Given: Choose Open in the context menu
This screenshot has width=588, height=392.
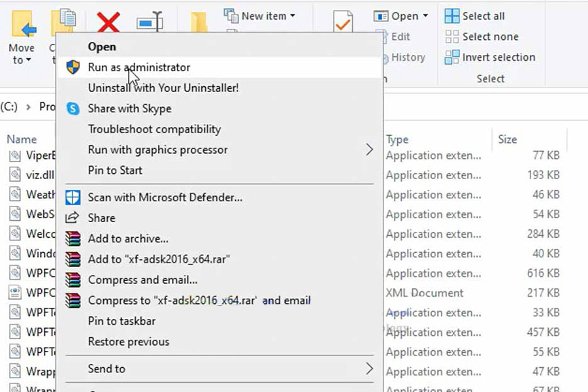Looking at the screenshot, I should click(x=220, y=47).
